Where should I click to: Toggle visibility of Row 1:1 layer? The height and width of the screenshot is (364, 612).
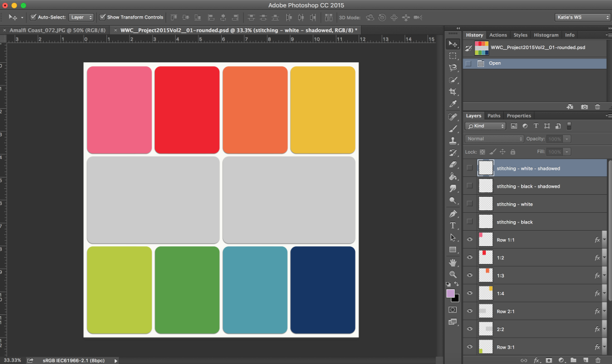470,240
